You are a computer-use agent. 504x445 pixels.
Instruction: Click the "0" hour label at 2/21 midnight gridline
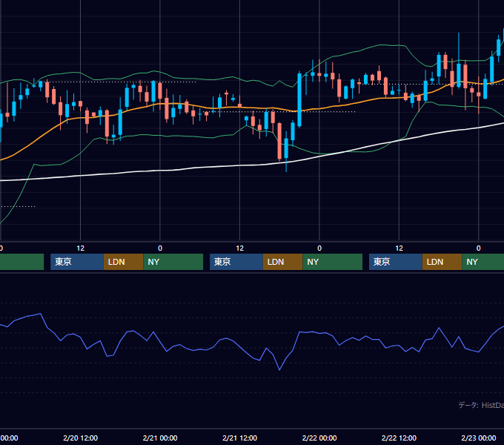pos(160,248)
